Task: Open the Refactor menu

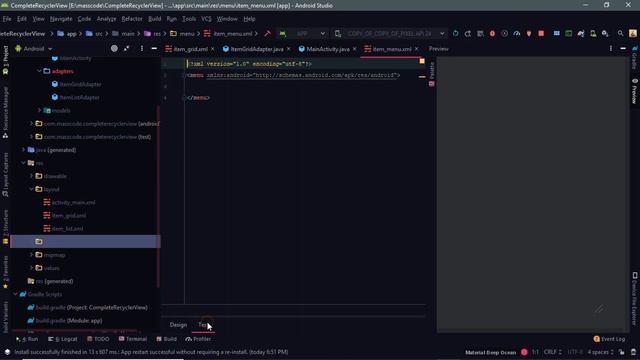Action: pyautogui.click(x=132, y=19)
